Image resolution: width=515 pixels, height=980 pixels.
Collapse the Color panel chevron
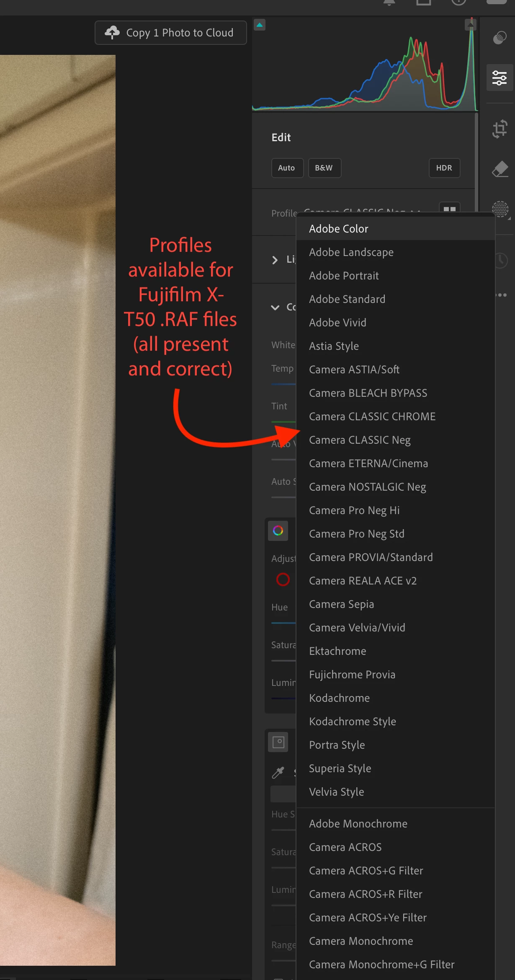coord(275,308)
